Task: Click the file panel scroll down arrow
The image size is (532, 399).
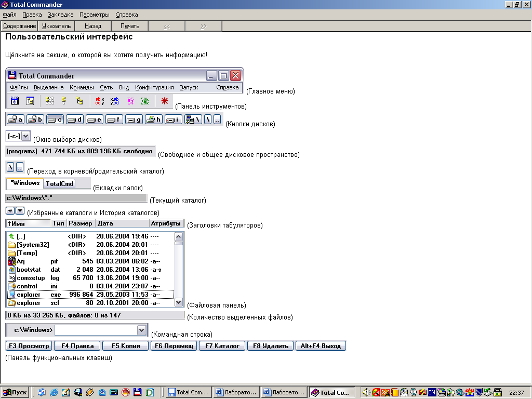Action: (x=179, y=302)
